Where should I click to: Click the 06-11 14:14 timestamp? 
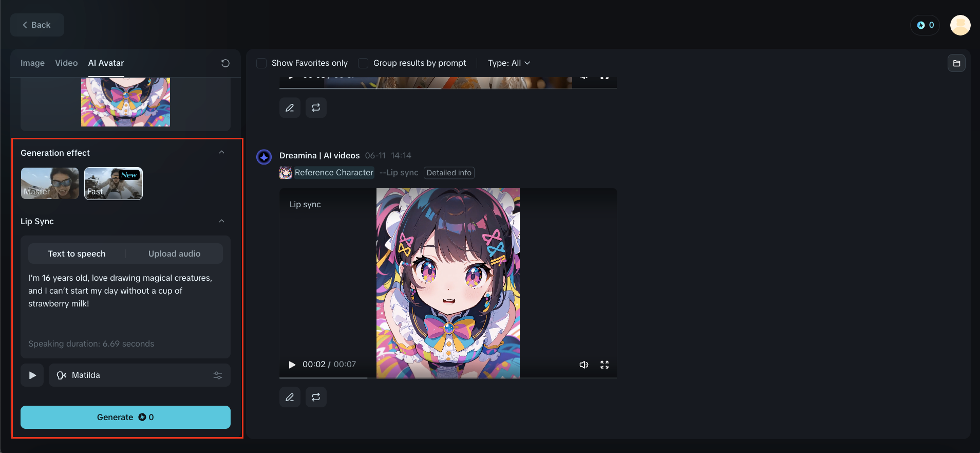click(388, 155)
